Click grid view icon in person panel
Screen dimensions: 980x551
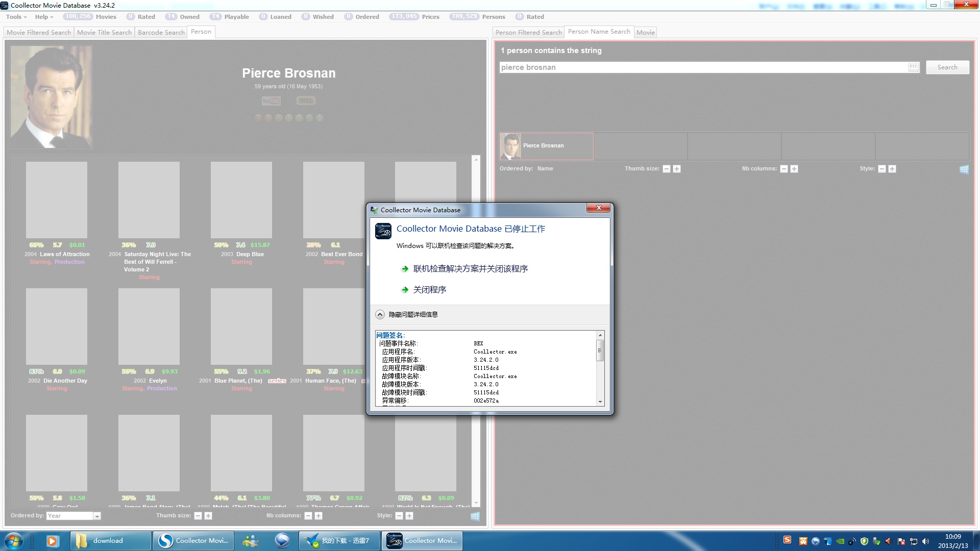(x=964, y=169)
